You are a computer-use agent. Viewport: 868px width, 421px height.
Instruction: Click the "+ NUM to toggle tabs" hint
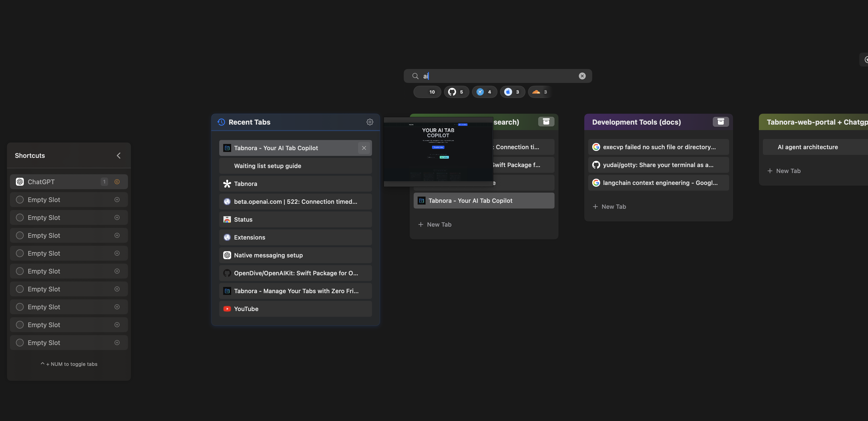[69, 364]
